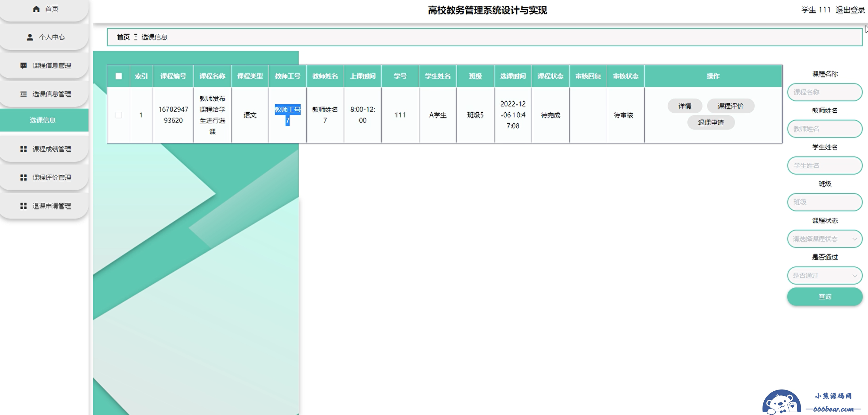Click the grid icon beside 课程评价管理
This screenshot has width=868, height=415.
click(x=23, y=177)
